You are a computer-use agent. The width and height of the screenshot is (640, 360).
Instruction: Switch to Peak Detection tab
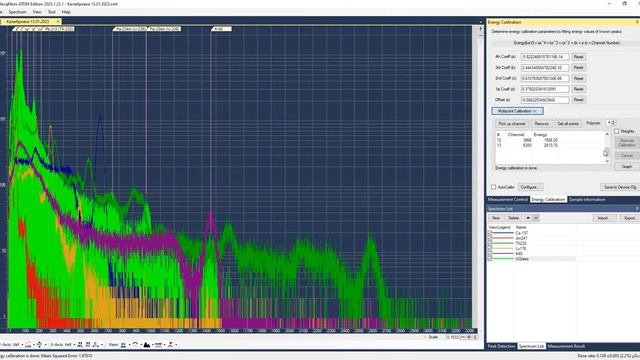(x=502, y=346)
